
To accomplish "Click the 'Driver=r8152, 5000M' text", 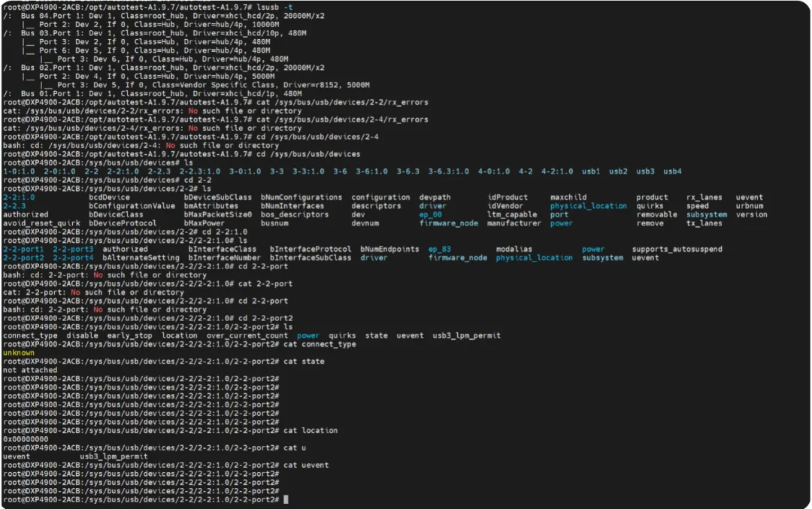I will [326, 85].
